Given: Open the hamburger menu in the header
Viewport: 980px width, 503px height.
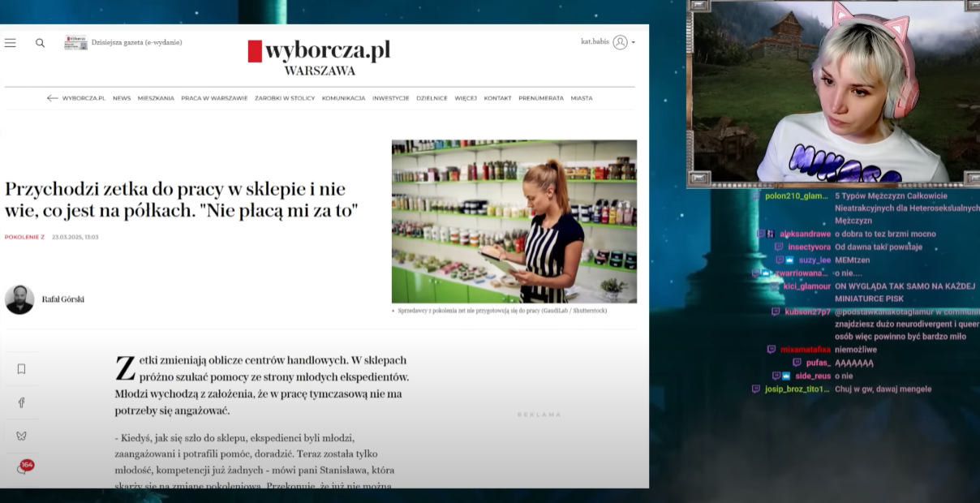Looking at the screenshot, I should 11,43.
